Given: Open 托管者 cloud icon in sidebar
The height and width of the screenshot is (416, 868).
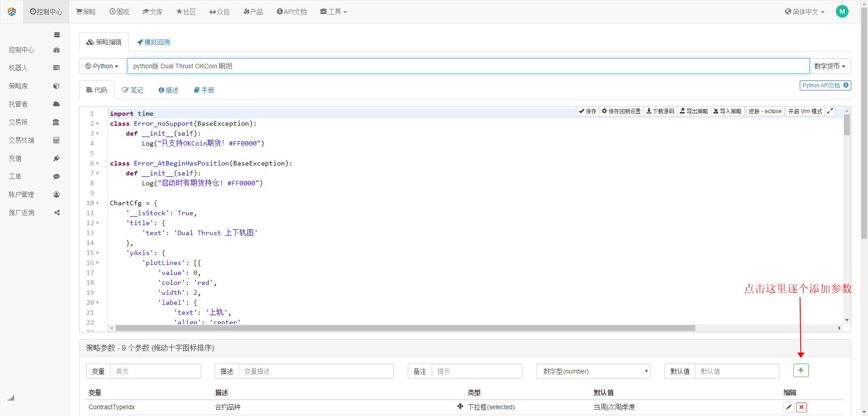Looking at the screenshot, I should click(57, 104).
